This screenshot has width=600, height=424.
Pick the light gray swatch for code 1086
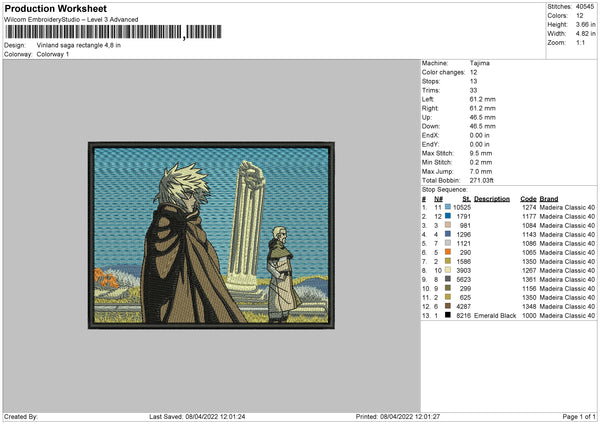[448, 243]
